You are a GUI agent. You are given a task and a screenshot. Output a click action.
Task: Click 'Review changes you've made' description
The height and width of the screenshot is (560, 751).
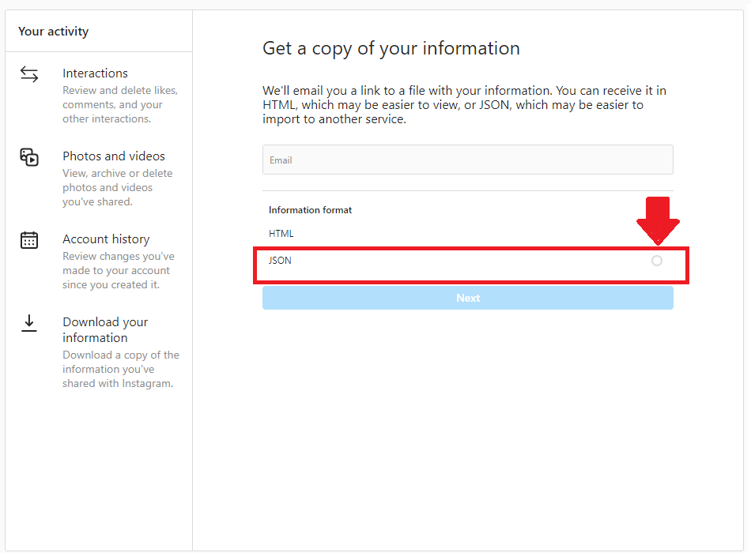click(x=119, y=272)
